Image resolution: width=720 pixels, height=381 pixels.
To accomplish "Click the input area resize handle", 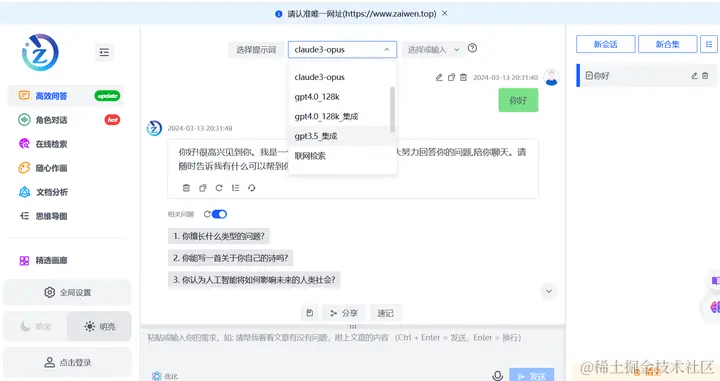I will (x=353, y=327).
